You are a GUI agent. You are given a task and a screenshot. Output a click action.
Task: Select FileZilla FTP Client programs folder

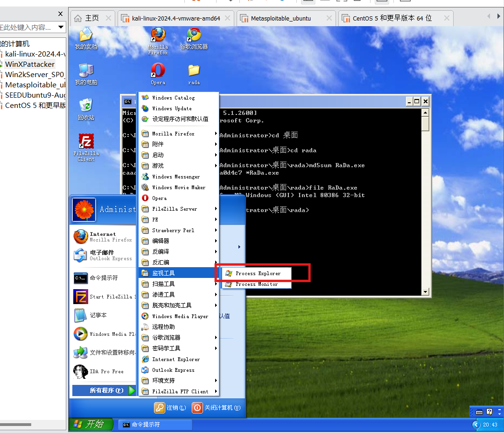coord(179,391)
